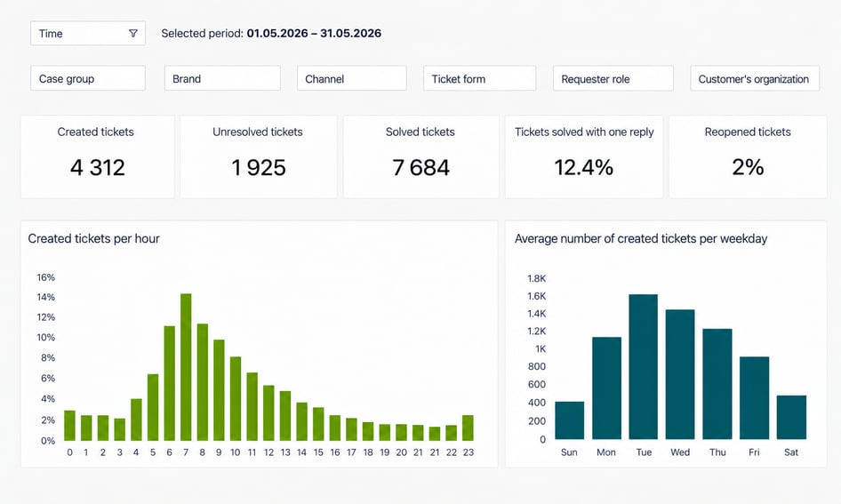Click 'Average number of created tickets per weekday' title

pyautogui.click(x=641, y=238)
